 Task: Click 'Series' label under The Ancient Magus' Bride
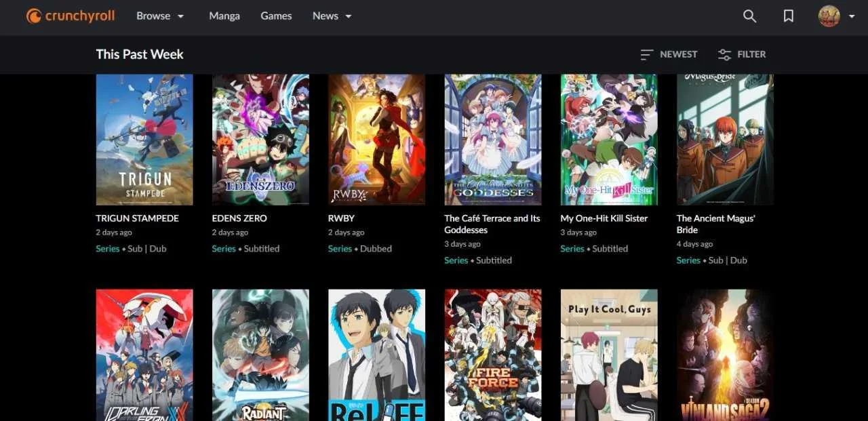[x=688, y=260]
